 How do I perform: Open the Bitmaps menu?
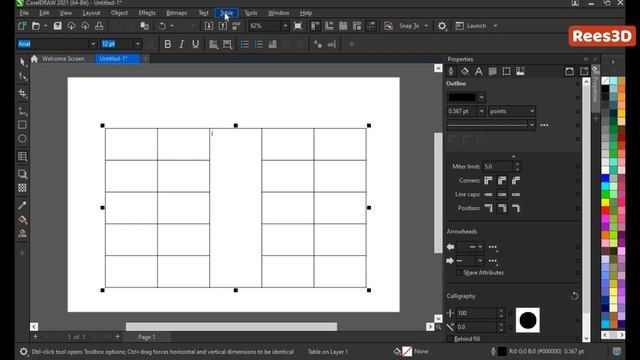point(177,13)
